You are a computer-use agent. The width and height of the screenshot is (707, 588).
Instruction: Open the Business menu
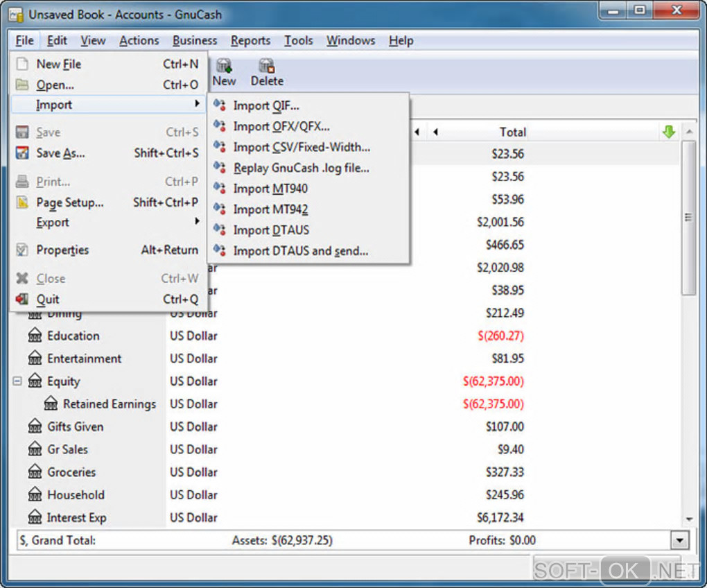point(195,41)
